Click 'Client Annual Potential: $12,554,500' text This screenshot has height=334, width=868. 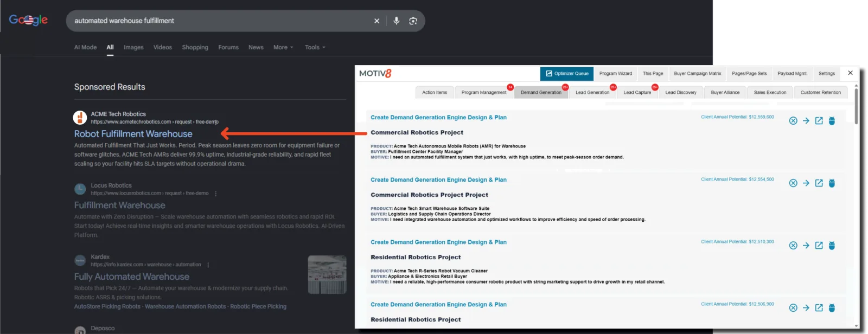coord(737,179)
